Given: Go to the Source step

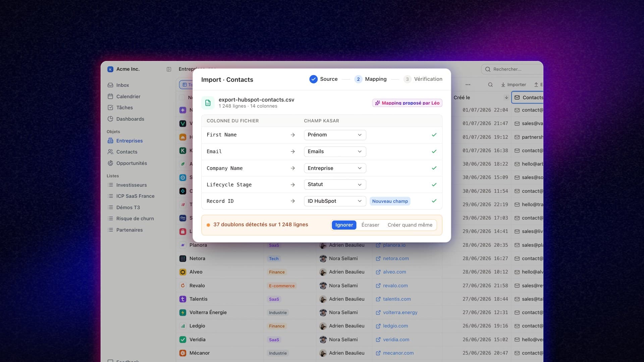Looking at the screenshot, I should 323,79.
